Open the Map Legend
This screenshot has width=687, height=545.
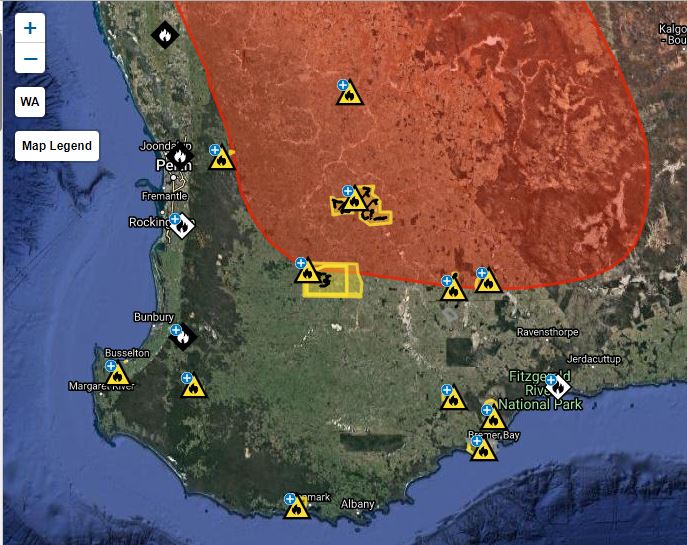coord(57,146)
